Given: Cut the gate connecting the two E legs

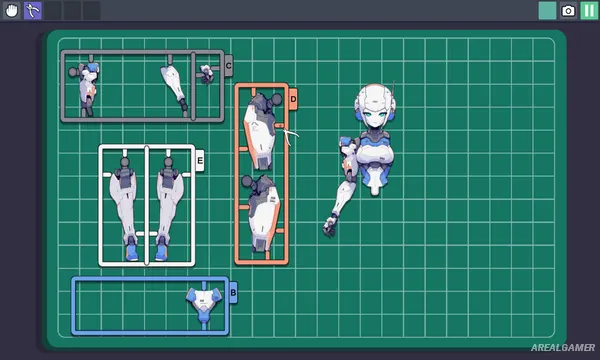Looking at the screenshot, I should click(x=147, y=234).
